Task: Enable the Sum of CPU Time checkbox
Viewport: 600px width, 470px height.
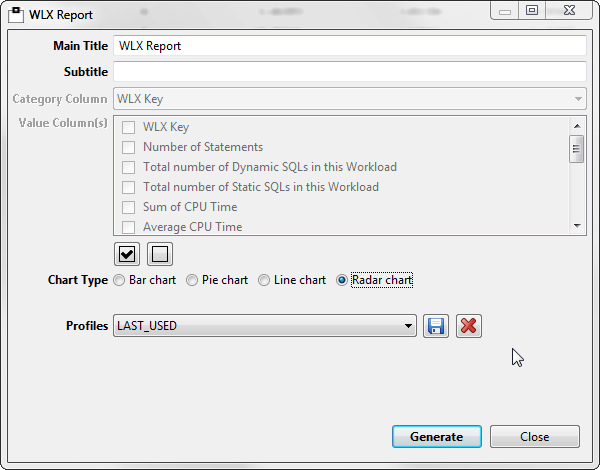Action: coord(129,207)
